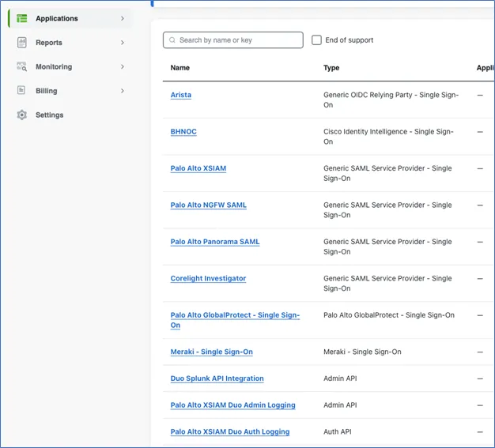
Task: Open the BHNOC application link
Action: [183, 132]
